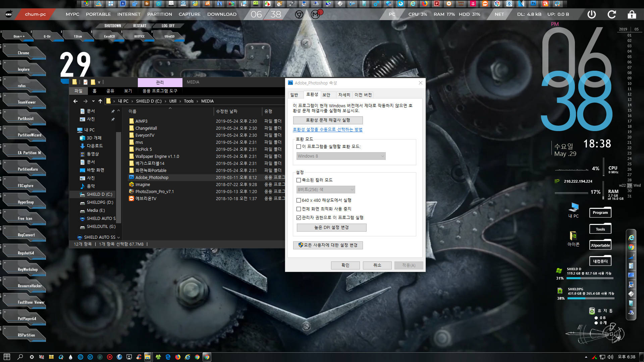Click the Tools button on the right panel
The height and width of the screenshot is (362, 644).
[x=600, y=229]
